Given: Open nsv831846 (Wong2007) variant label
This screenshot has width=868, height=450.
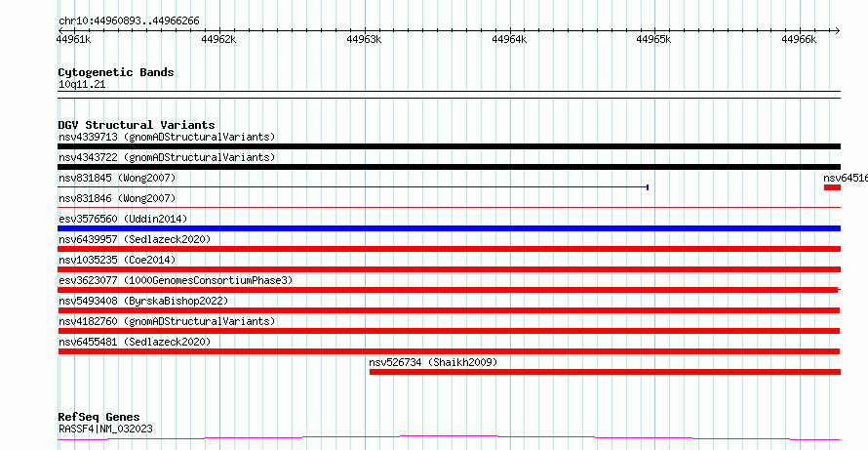Looking at the screenshot, I should coord(117,198).
